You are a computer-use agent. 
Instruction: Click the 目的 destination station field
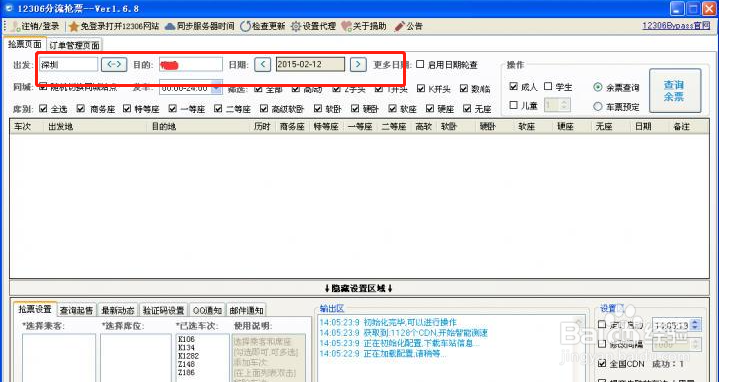[190, 64]
